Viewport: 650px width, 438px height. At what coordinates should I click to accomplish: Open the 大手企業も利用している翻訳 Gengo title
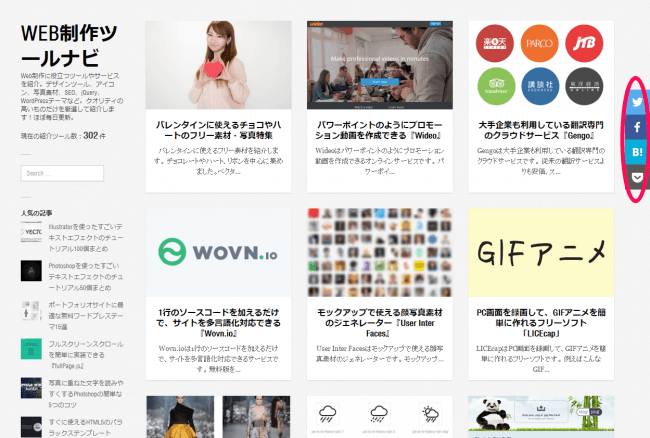[x=541, y=130]
